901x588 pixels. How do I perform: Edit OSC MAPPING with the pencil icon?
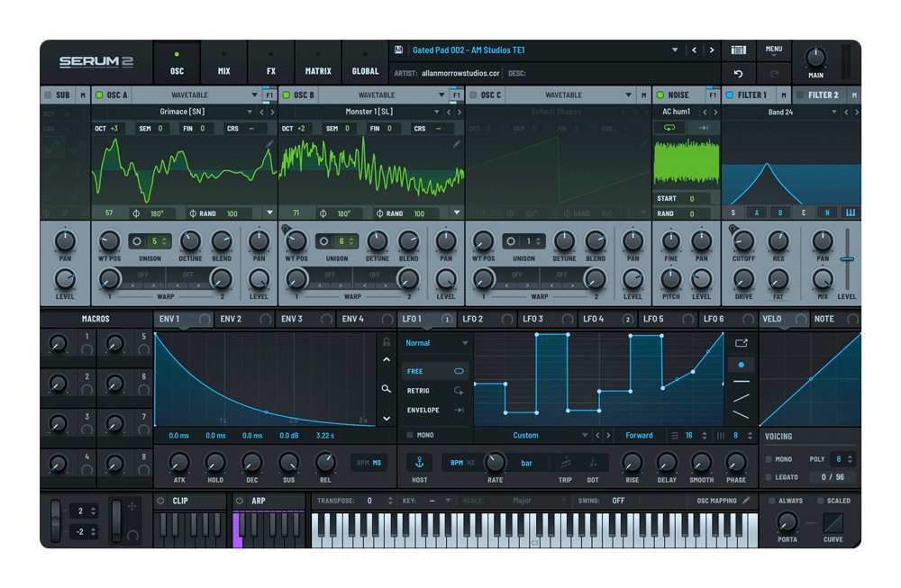(x=746, y=500)
